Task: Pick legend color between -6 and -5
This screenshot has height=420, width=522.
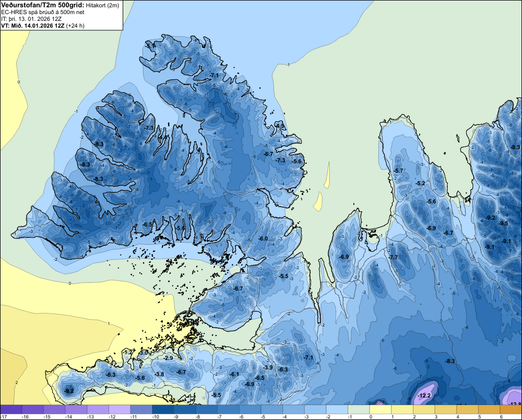Action: (x=250, y=409)
